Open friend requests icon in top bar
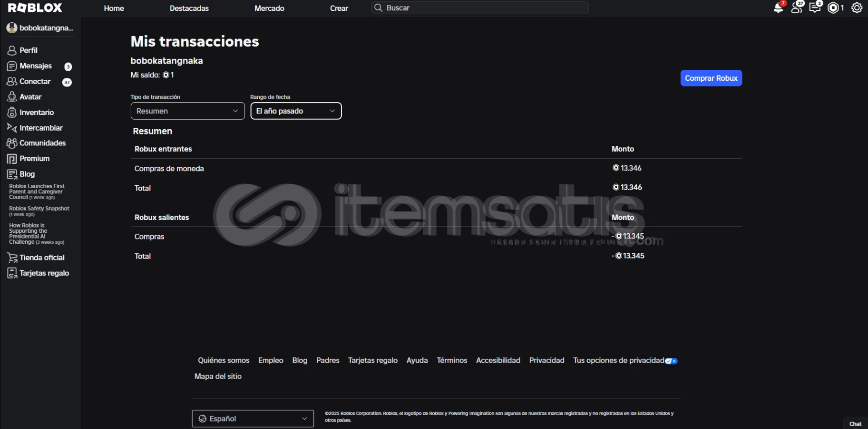Image resolution: width=868 pixels, height=429 pixels. [797, 8]
